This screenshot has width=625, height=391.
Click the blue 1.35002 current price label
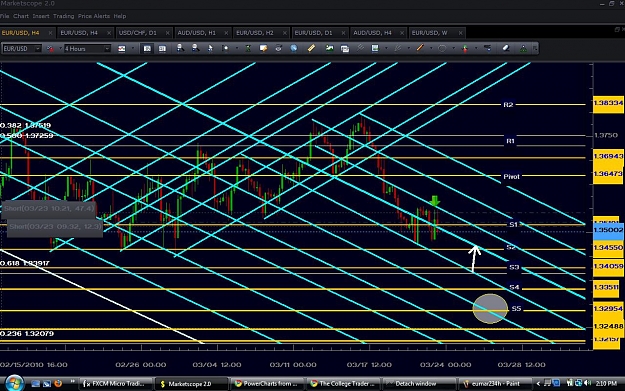[608, 230]
